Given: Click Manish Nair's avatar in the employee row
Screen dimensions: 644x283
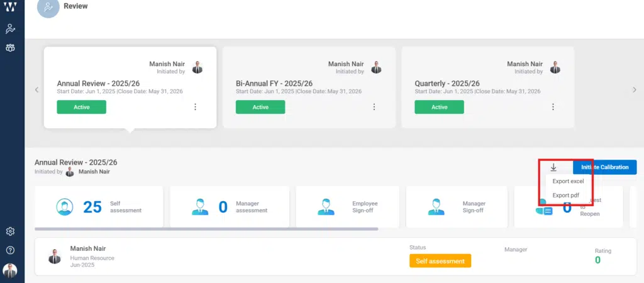Looking at the screenshot, I should tap(54, 257).
